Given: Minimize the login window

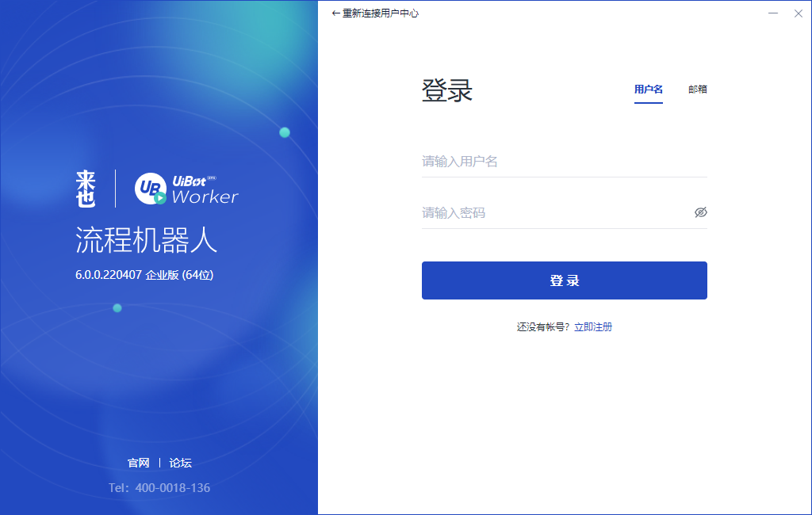Looking at the screenshot, I should click(x=773, y=13).
